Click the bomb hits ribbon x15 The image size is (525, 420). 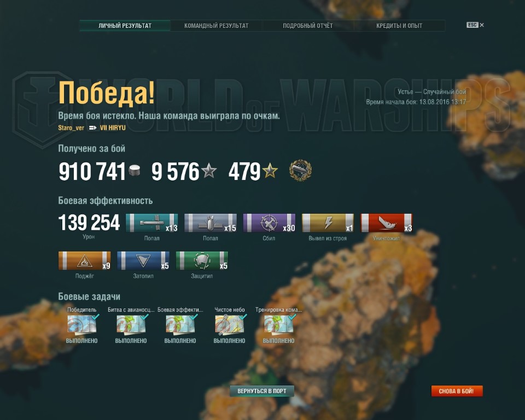pos(210,223)
